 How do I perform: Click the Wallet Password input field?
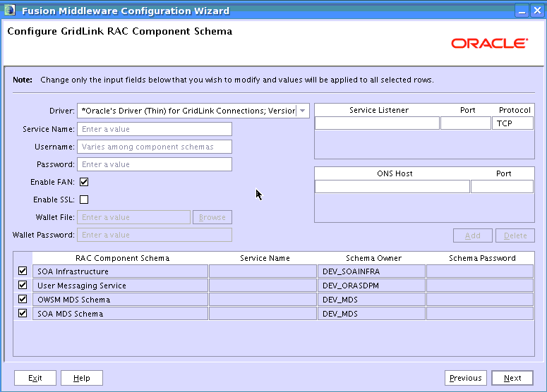[x=155, y=235]
